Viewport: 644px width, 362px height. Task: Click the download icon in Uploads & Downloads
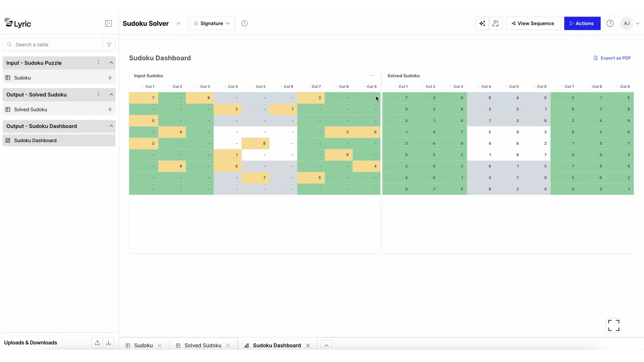[x=108, y=343]
